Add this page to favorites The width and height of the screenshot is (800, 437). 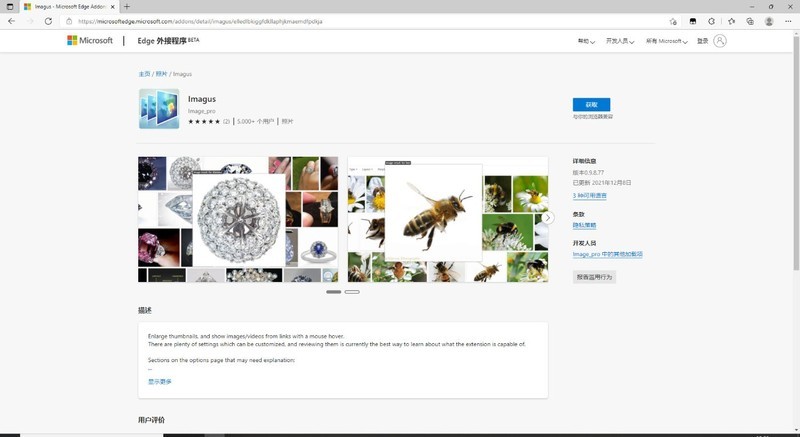pos(673,21)
